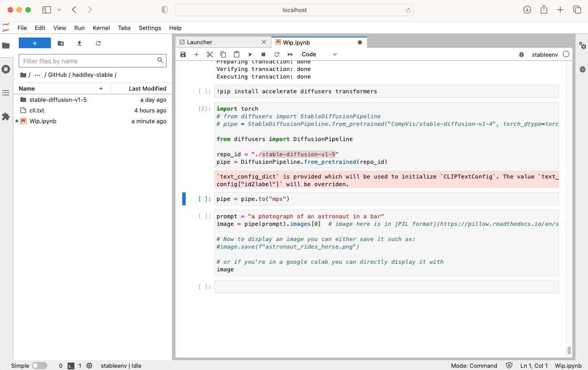Image resolution: width=588 pixels, height=370 pixels.
Task: Cut the selected cell with scissors icon
Action: point(209,54)
